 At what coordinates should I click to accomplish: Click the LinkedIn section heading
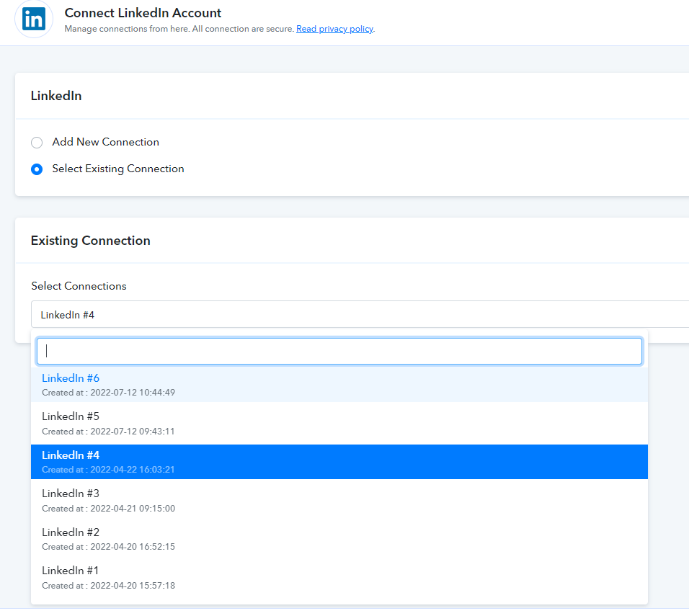point(56,96)
